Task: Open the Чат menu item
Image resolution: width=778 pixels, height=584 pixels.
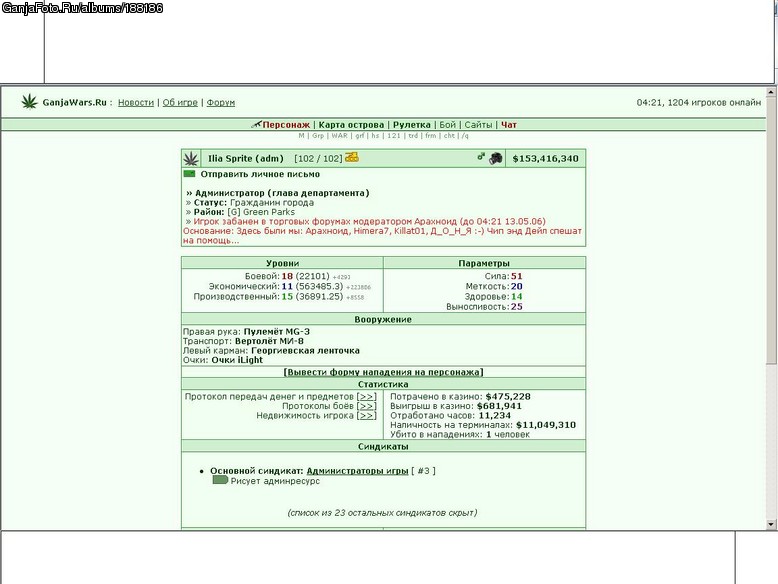Action: point(509,125)
